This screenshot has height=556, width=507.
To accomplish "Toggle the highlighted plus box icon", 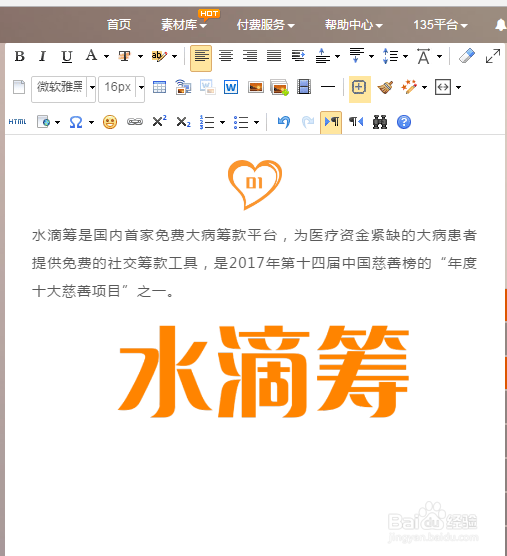I will [360, 89].
